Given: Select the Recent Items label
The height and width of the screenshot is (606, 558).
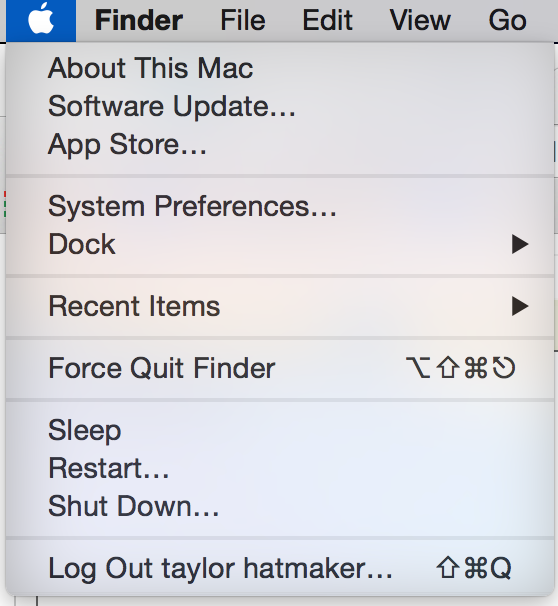Looking at the screenshot, I should 134,306.
